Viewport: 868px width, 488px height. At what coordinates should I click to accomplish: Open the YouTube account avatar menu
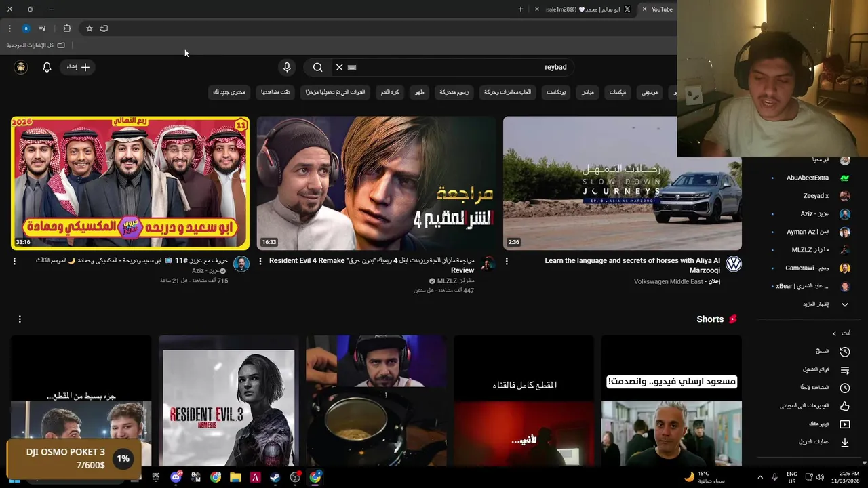(21, 67)
